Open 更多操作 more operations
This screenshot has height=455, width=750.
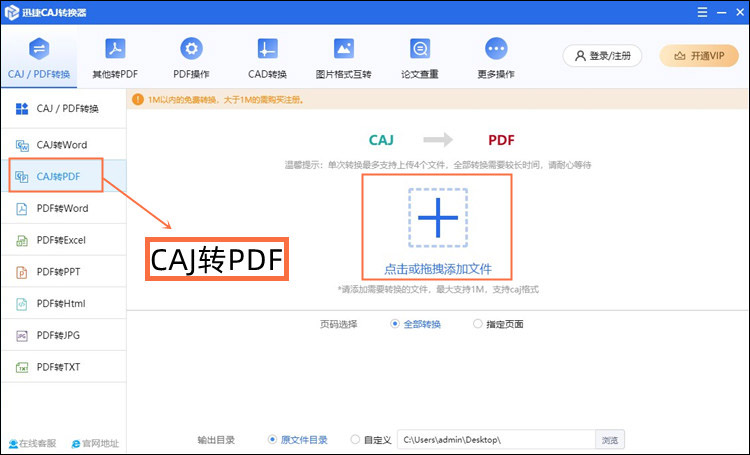tap(496, 57)
